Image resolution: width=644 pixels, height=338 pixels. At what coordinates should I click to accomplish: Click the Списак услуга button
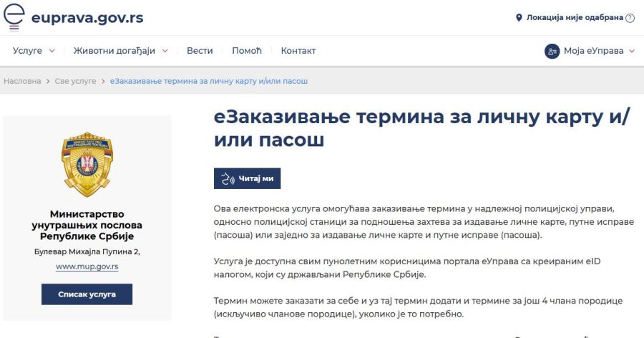click(87, 294)
